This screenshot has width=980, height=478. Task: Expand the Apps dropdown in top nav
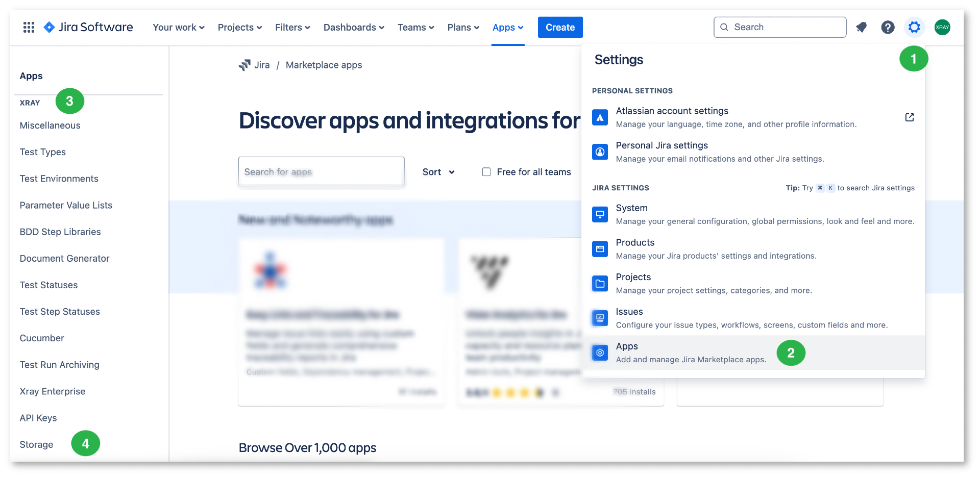pos(508,28)
